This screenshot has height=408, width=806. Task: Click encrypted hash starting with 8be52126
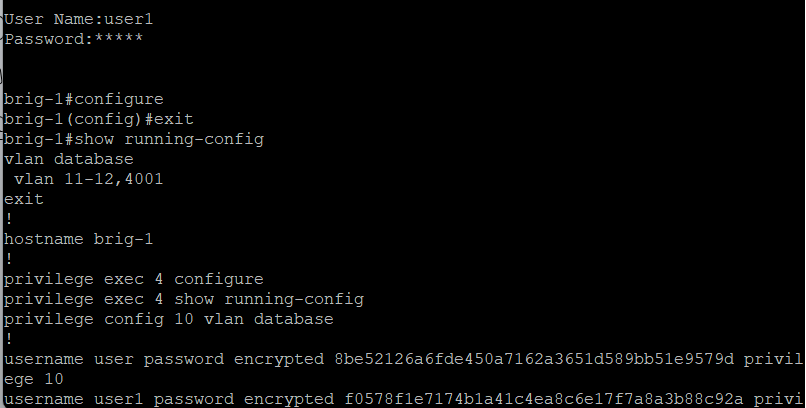click(534, 359)
